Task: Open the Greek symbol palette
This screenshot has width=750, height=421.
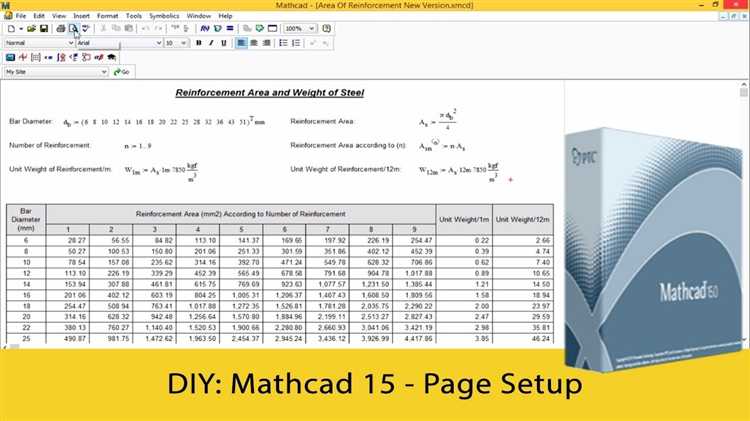Action: coord(99,57)
